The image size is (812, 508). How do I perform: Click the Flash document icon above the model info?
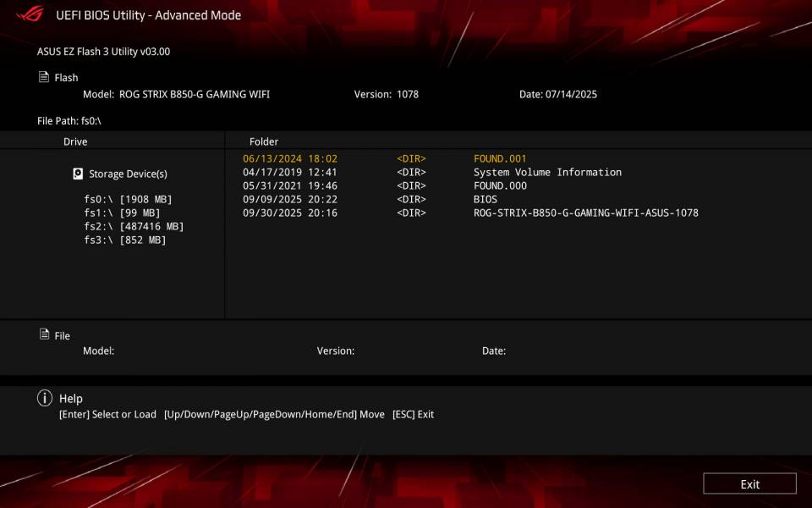[43, 77]
